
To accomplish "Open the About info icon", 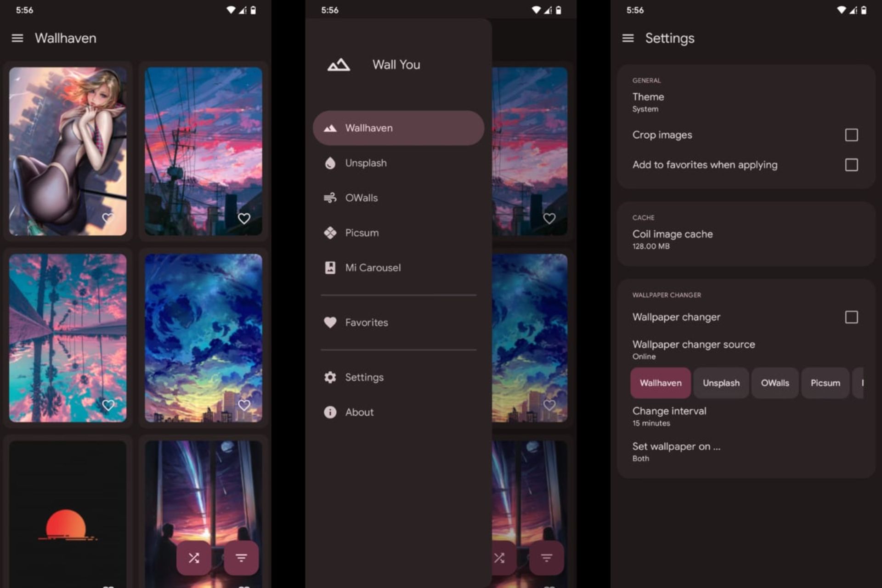I will pos(329,412).
